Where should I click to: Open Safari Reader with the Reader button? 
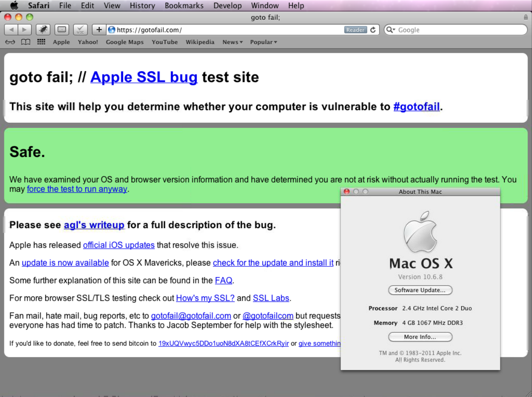(355, 30)
